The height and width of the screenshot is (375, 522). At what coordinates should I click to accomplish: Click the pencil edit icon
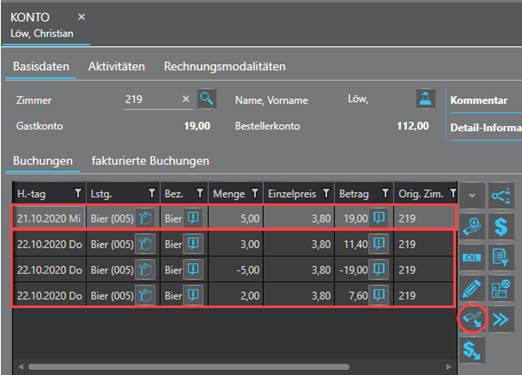click(x=472, y=288)
